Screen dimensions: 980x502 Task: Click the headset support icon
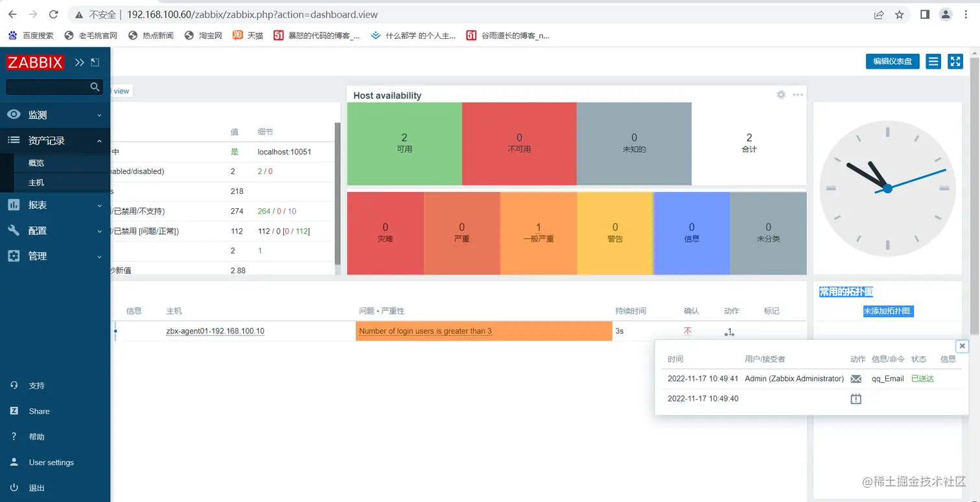pyautogui.click(x=14, y=385)
